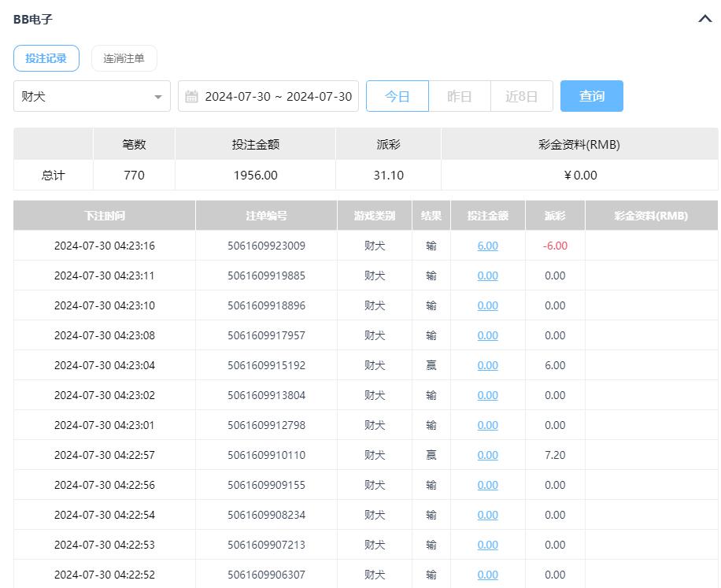Open bet amount link for order 5061609906307
This screenshot has width=721, height=588.
(x=487, y=575)
